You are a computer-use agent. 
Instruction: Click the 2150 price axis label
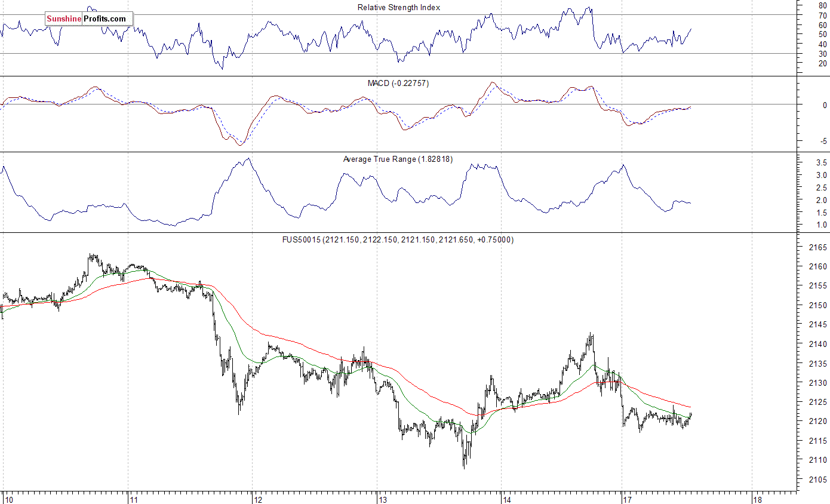[x=817, y=305]
